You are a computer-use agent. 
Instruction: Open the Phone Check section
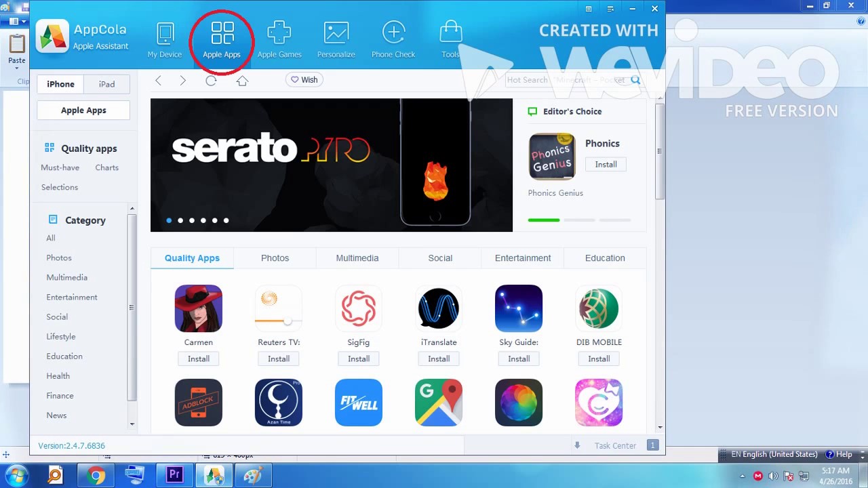click(x=393, y=40)
